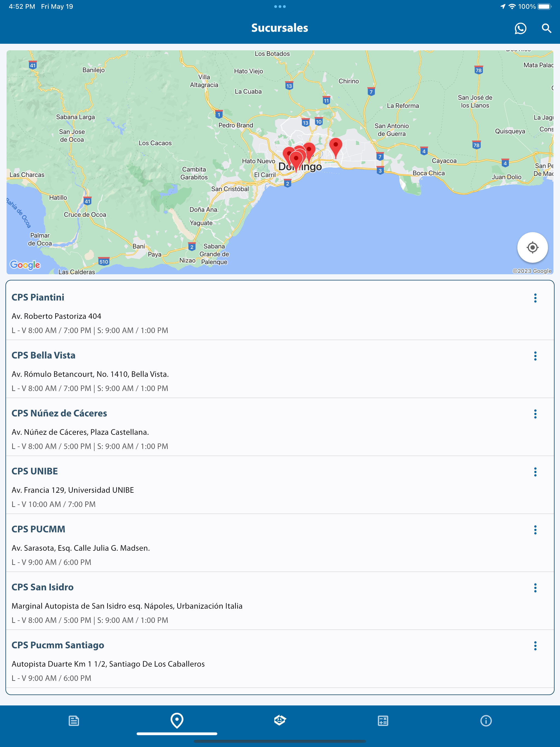This screenshot has width=560, height=747.
Task: Click address Av. Núñez de Cáceres, Plaza Castellana
Action: [80, 432]
